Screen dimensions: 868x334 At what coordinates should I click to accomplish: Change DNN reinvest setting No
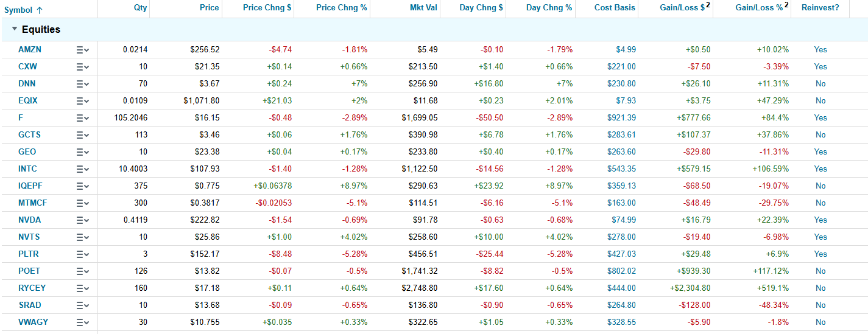[820, 84]
